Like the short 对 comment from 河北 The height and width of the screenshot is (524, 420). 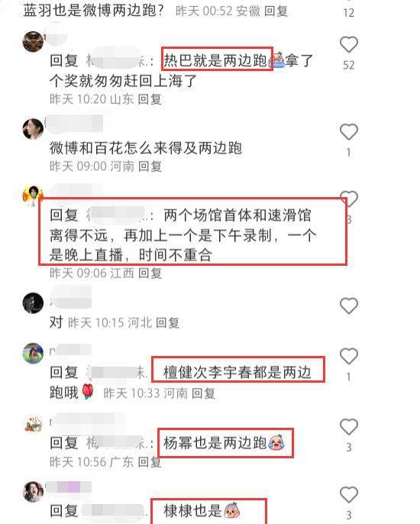tap(349, 306)
